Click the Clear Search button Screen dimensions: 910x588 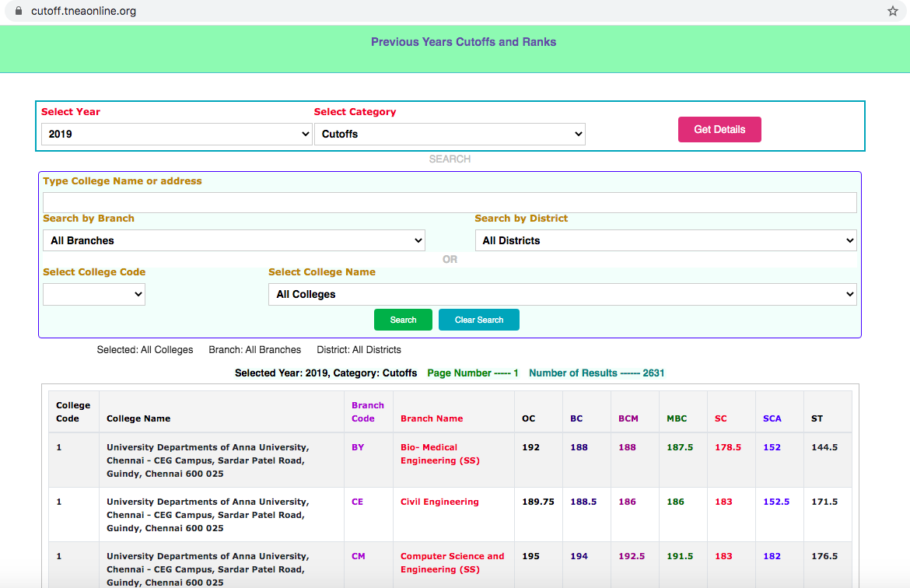[479, 320]
